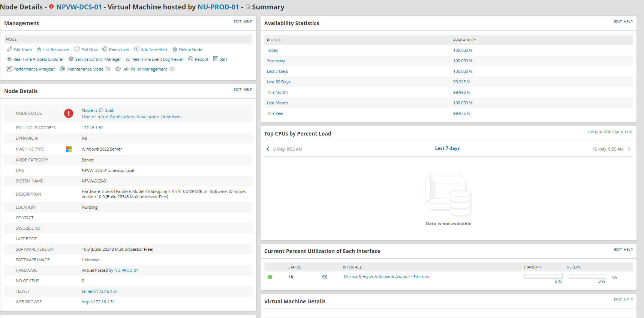Viewport: 644px width, 318px height.
Task: Click the Node is Critical link
Action: coord(98,110)
